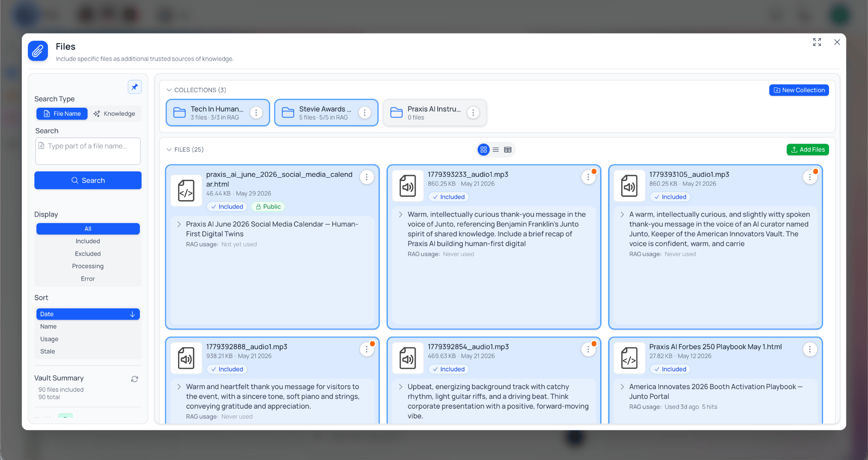Switch to grid view of files

pos(483,150)
